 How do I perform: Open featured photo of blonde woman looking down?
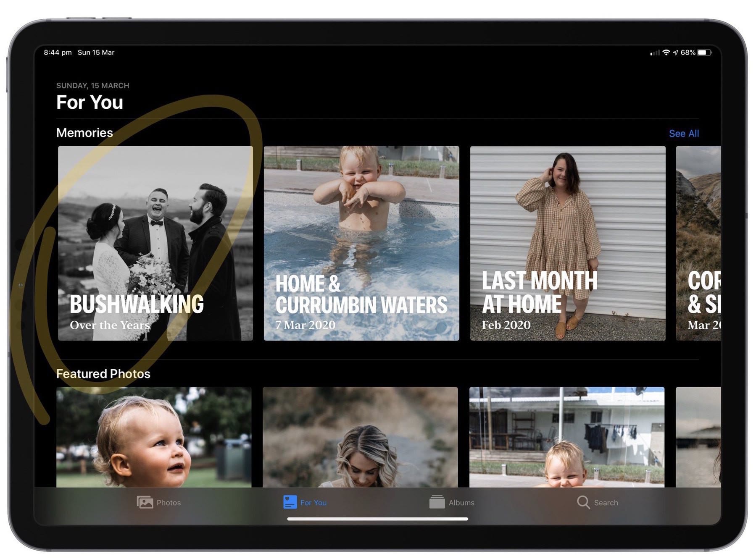click(360, 437)
